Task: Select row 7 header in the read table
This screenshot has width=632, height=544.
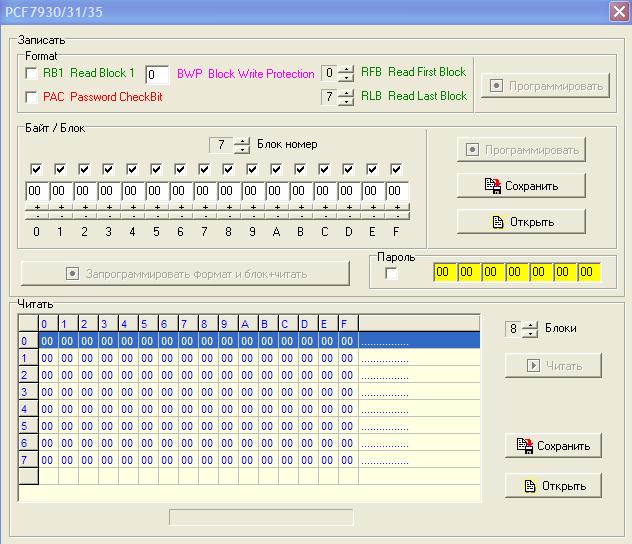Action: point(28,460)
